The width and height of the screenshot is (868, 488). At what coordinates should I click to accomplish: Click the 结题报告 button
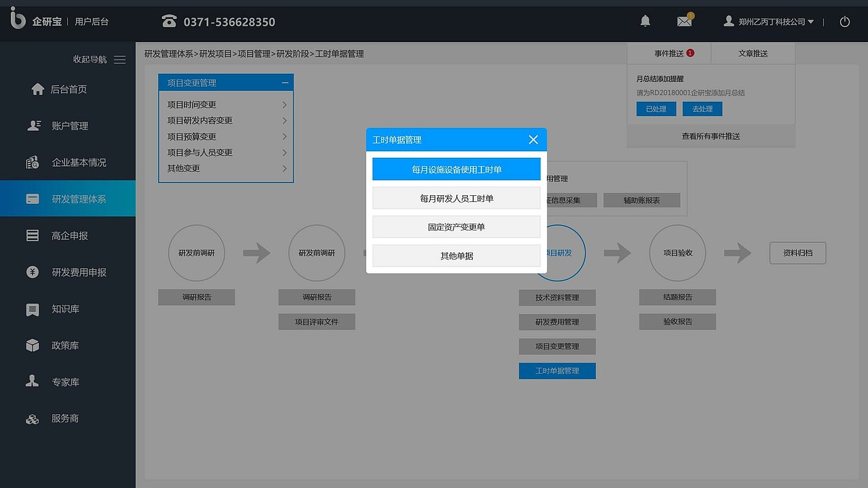pyautogui.click(x=677, y=297)
